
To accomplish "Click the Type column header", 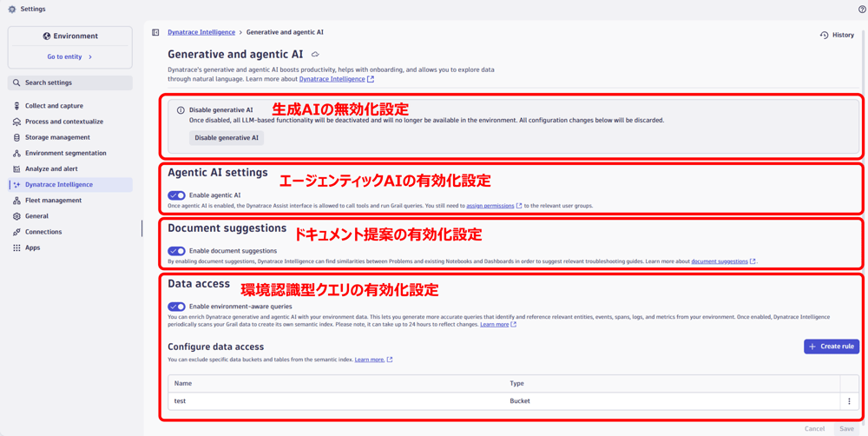I will click(516, 383).
